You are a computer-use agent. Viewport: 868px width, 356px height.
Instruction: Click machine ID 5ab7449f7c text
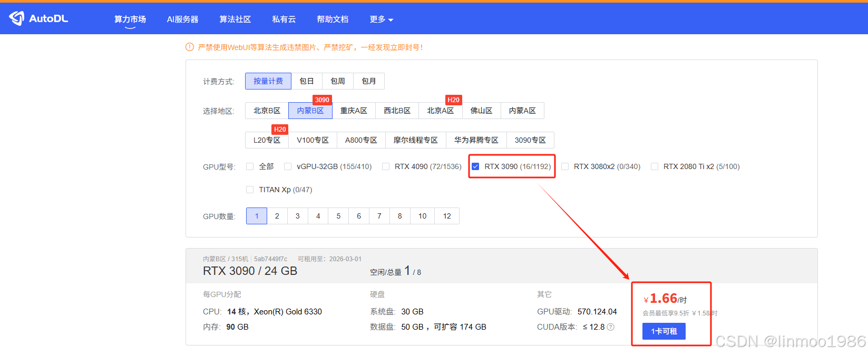coord(271,259)
